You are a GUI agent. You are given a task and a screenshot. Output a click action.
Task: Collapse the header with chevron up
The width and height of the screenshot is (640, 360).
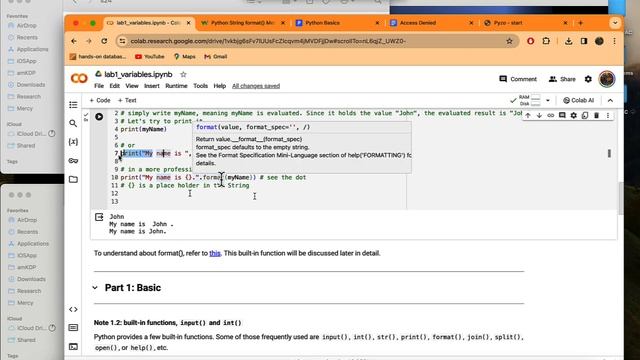click(610, 100)
